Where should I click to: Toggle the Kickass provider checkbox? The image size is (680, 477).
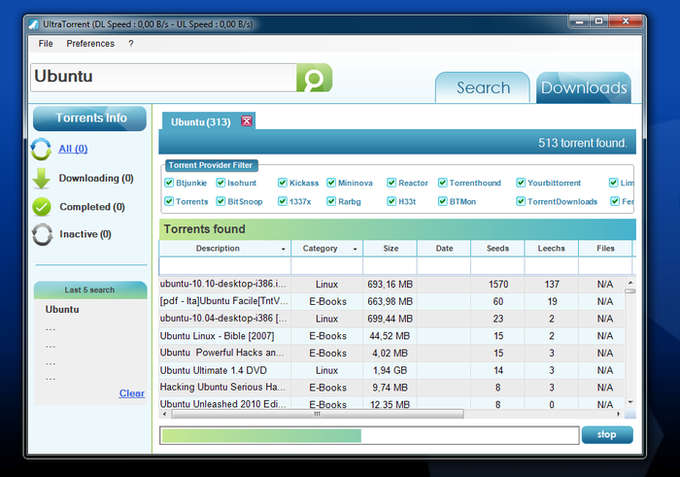282,183
